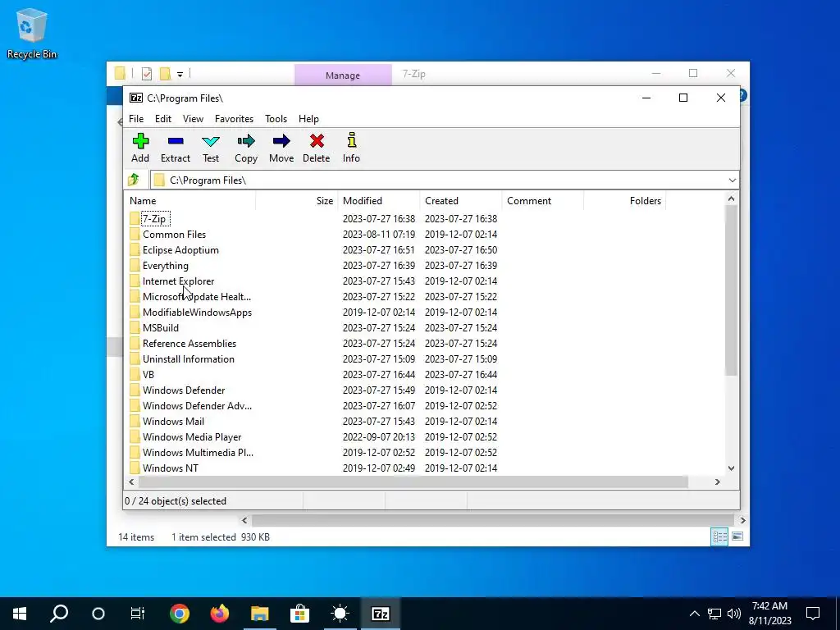
Task: Open File Explorer from the taskbar
Action: tap(260, 614)
